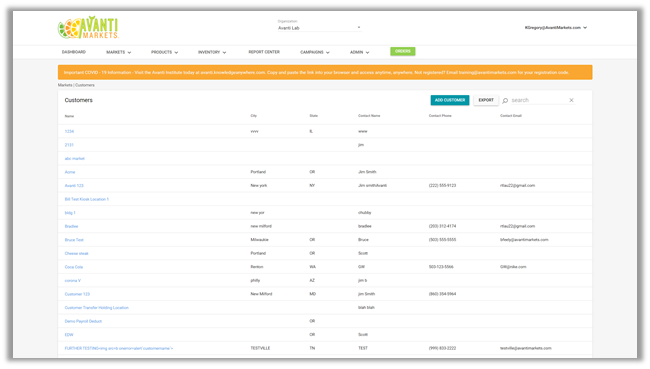
Task: Click the New Milford city cell
Action: tap(261, 294)
